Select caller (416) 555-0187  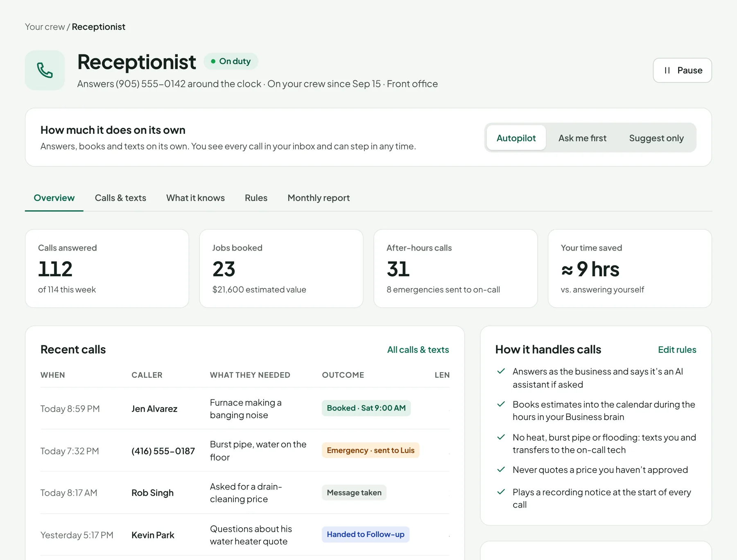(163, 451)
